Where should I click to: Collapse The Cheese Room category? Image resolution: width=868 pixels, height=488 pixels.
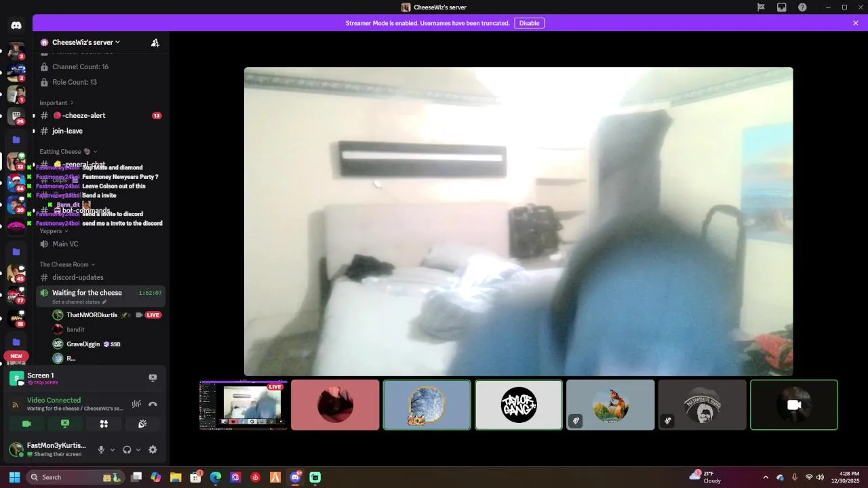[x=67, y=264]
